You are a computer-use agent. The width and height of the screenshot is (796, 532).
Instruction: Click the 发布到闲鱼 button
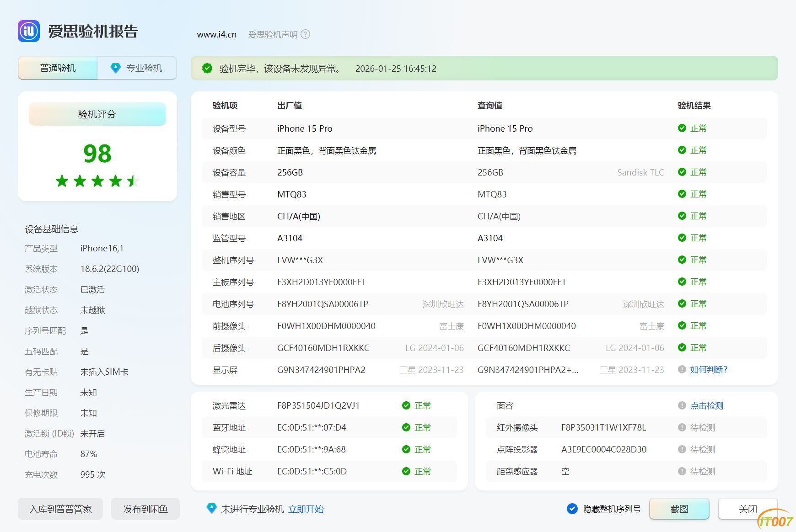(145, 509)
